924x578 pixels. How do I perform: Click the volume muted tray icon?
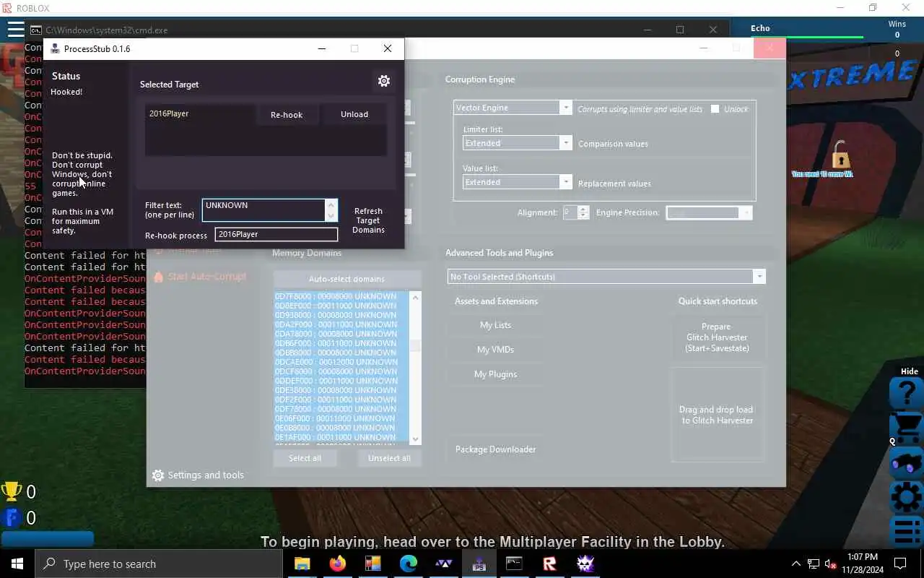pyautogui.click(x=831, y=564)
